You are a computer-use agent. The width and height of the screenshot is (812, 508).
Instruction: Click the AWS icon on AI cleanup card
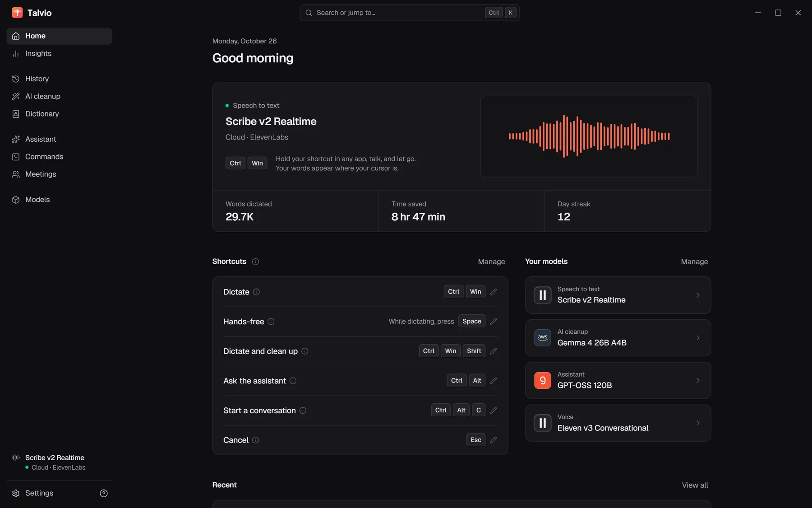pyautogui.click(x=543, y=338)
